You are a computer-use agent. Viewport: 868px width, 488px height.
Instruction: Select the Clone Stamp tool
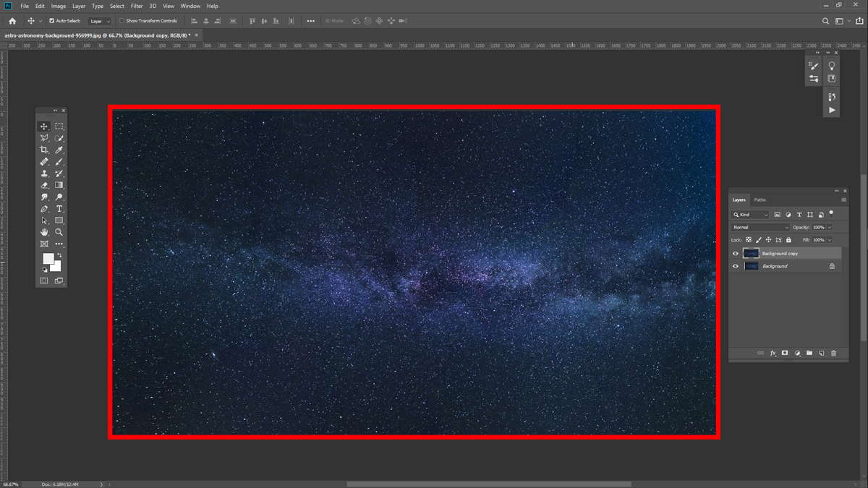(44, 174)
